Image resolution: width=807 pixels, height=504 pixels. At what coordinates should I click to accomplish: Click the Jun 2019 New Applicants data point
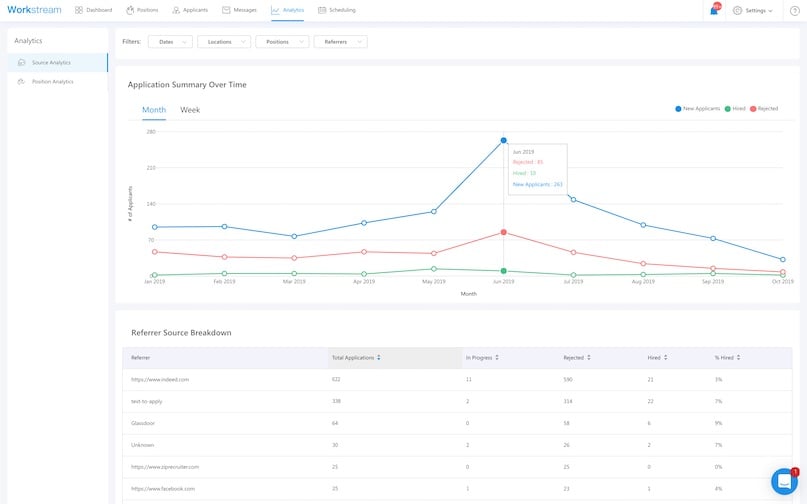click(503, 141)
